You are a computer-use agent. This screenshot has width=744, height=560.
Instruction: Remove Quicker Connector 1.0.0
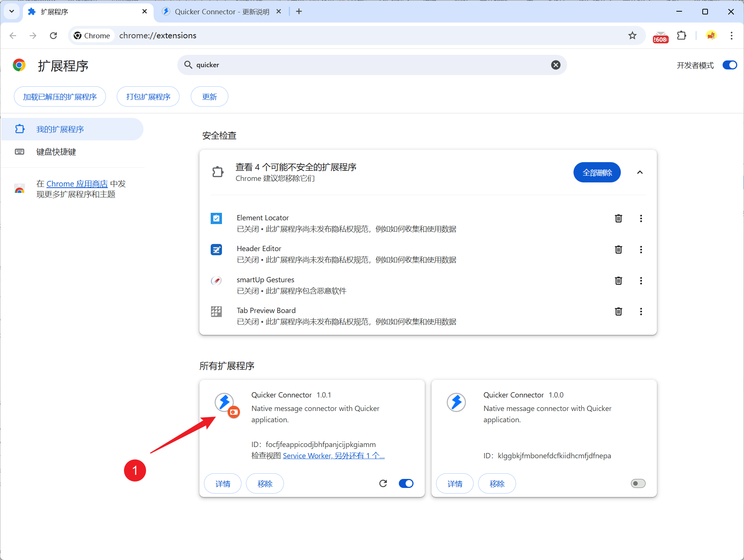click(x=497, y=483)
